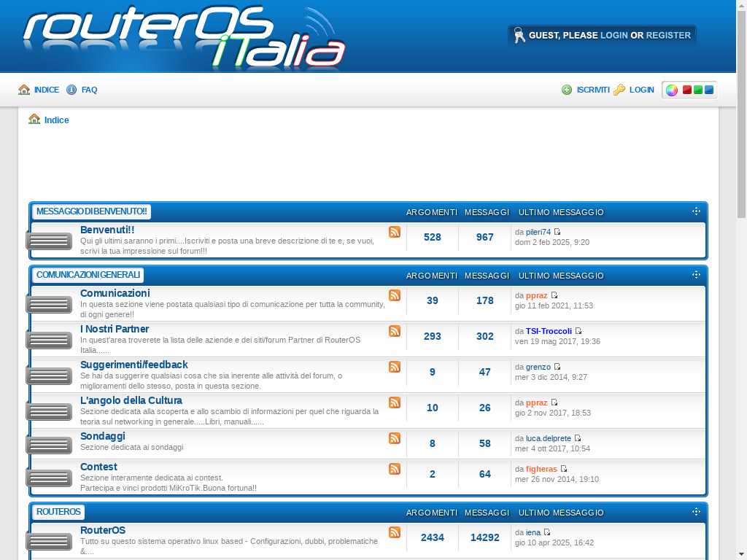The width and height of the screenshot is (747, 560).
Task: Open INDICE in navigation bar
Action: point(47,90)
